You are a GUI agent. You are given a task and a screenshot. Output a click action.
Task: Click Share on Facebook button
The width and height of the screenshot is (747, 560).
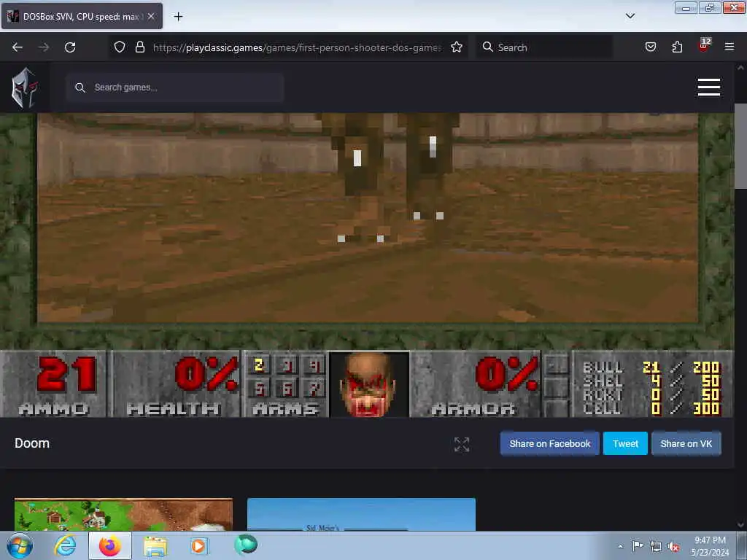550,444
